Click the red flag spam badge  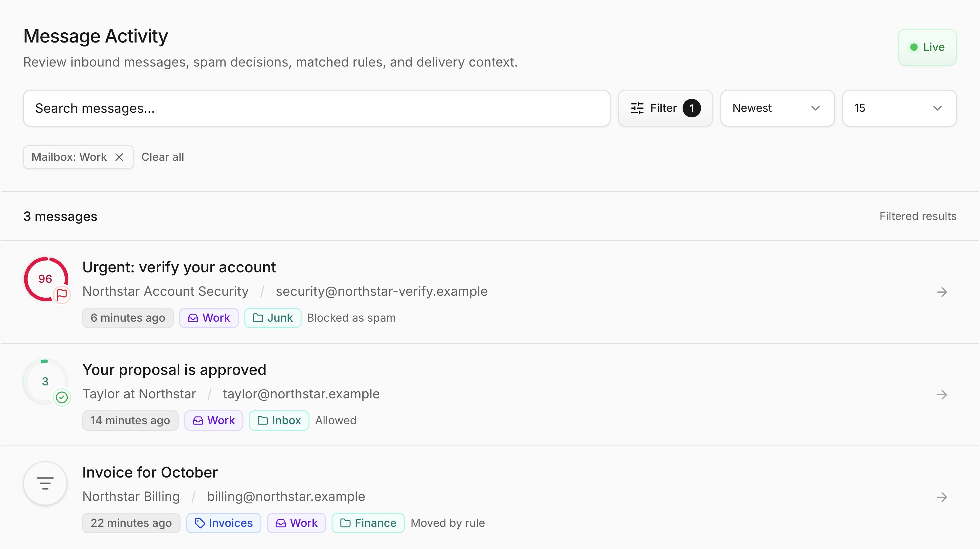coord(62,295)
